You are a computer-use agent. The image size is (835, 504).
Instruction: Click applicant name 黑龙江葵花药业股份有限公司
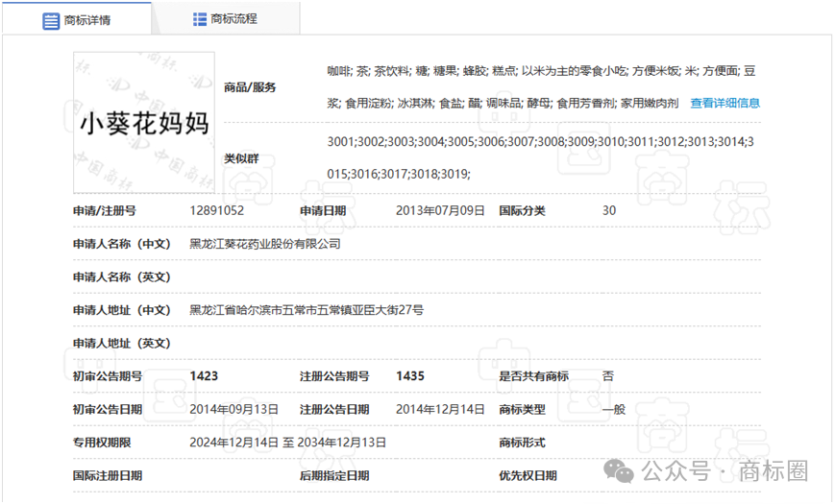tap(265, 244)
